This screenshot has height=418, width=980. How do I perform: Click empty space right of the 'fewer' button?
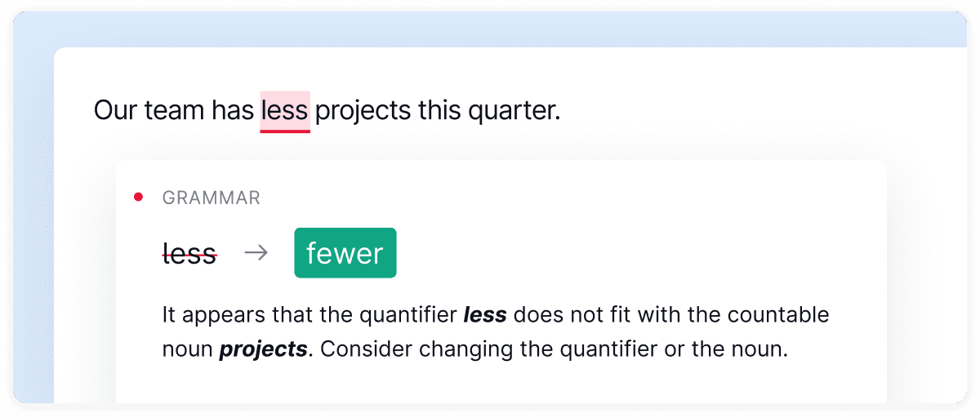[637, 253]
